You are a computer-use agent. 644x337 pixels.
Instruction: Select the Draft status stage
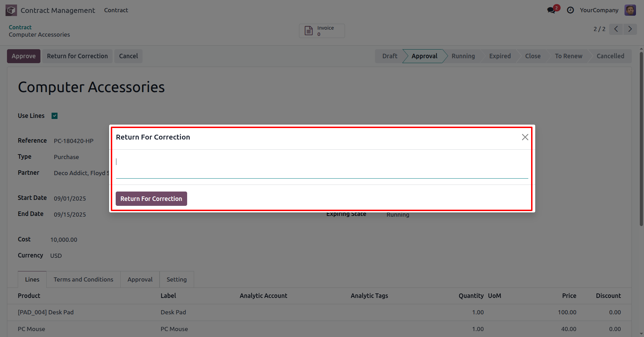(x=389, y=56)
